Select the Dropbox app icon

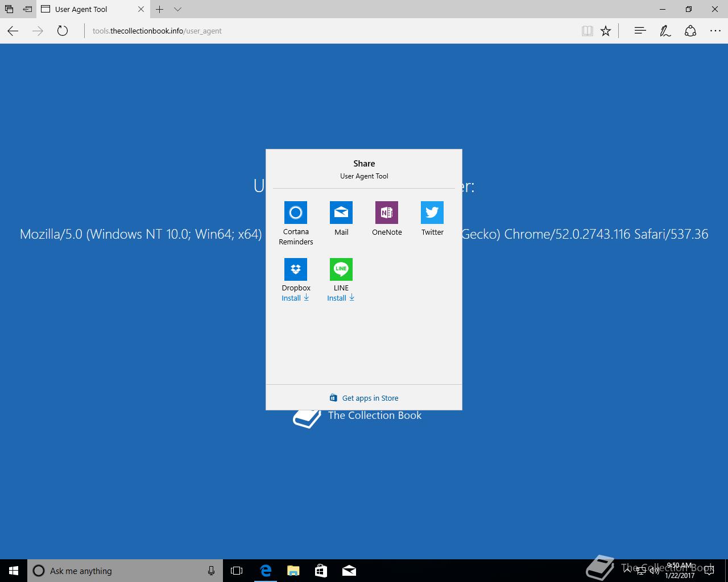(296, 269)
